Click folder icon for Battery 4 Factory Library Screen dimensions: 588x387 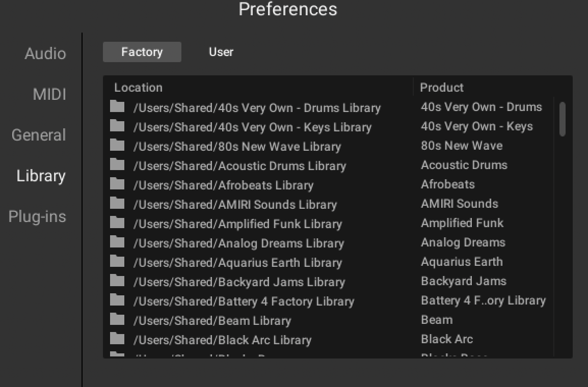pos(117,300)
